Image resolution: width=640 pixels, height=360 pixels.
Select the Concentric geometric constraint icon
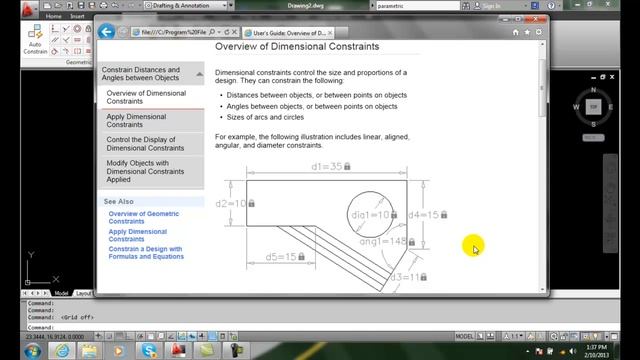click(x=77, y=29)
